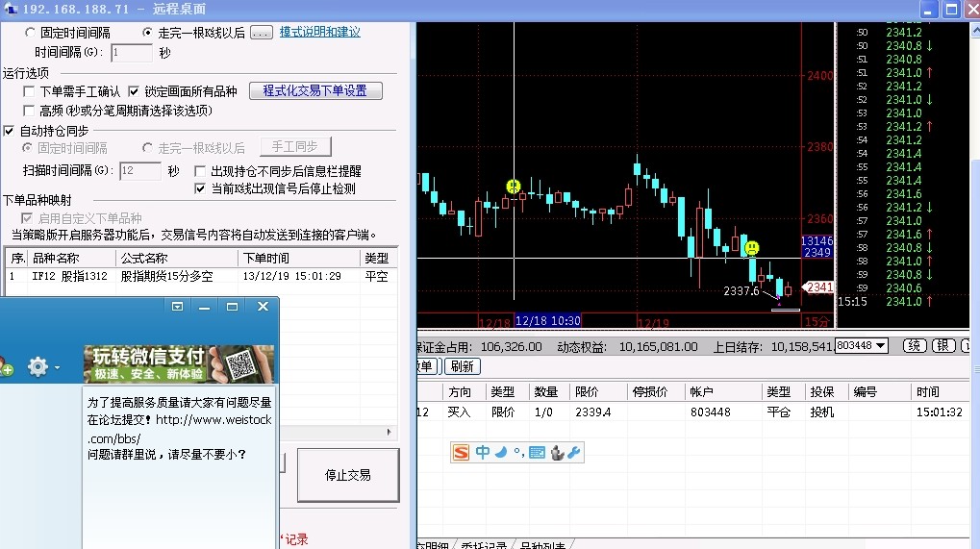Open 模式说明和建议 link
Screen dimensions: 980x549
[x=320, y=32]
